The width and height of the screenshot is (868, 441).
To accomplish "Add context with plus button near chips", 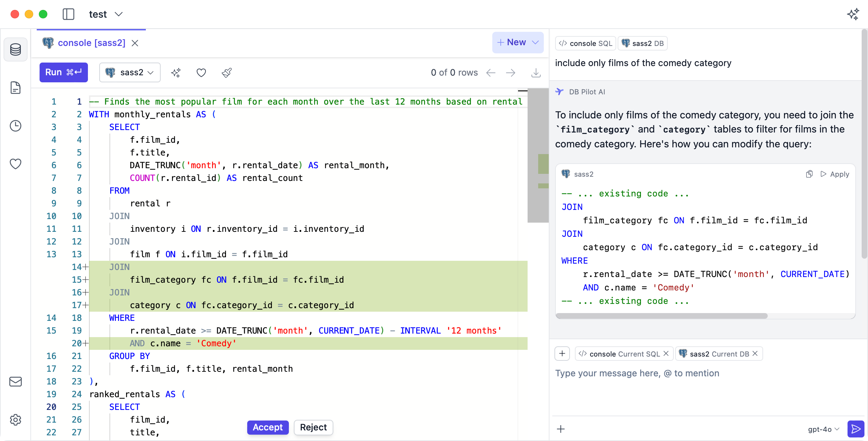I will pyautogui.click(x=562, y=354).
